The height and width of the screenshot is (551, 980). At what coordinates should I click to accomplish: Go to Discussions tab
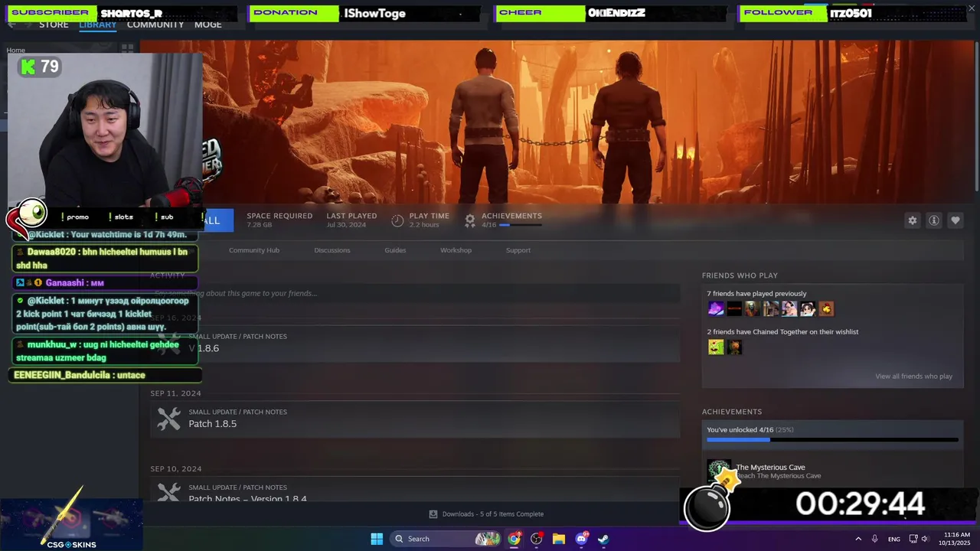(332, 250)
